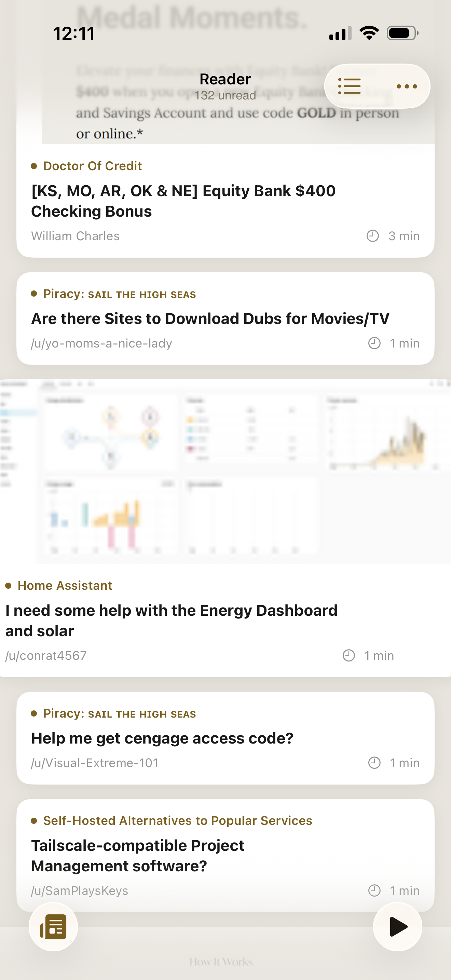
Task: Open the Energy Dashboard and solar article
Action: click(171, 621)
